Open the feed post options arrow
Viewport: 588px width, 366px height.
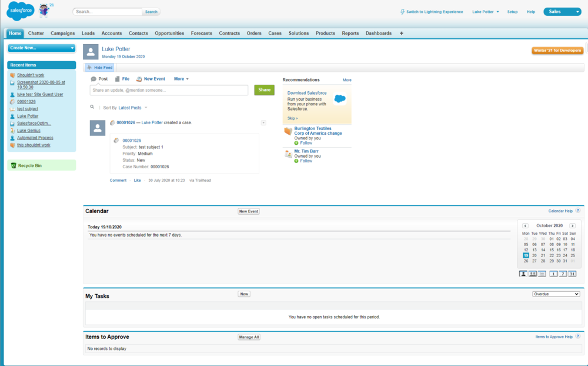coord(263,123)
